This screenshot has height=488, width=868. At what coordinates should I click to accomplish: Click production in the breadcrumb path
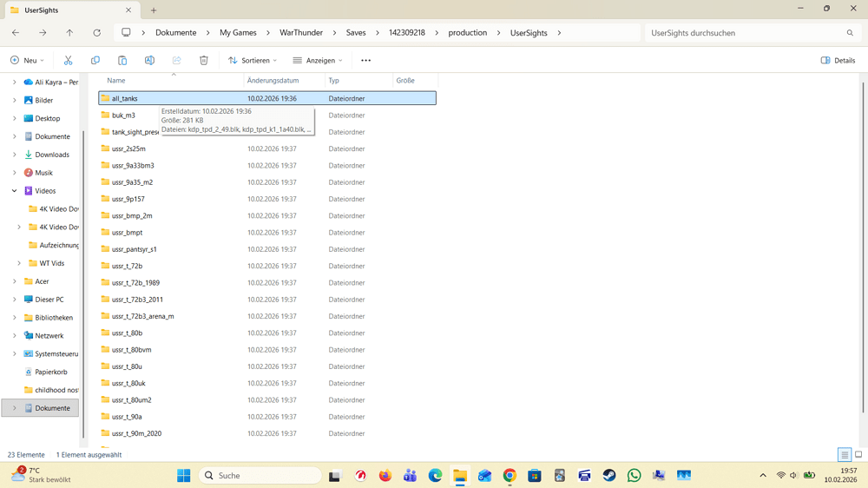468,33
